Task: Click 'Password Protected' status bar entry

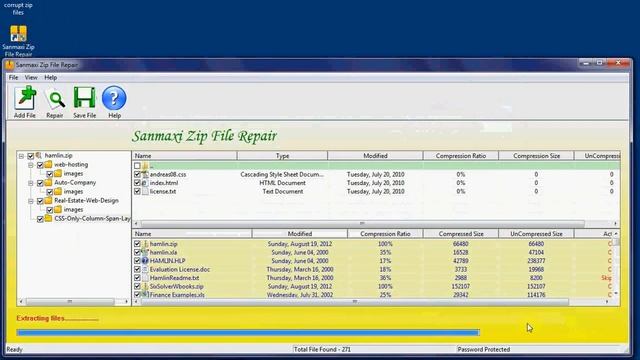Action: [x=484, y=349]
